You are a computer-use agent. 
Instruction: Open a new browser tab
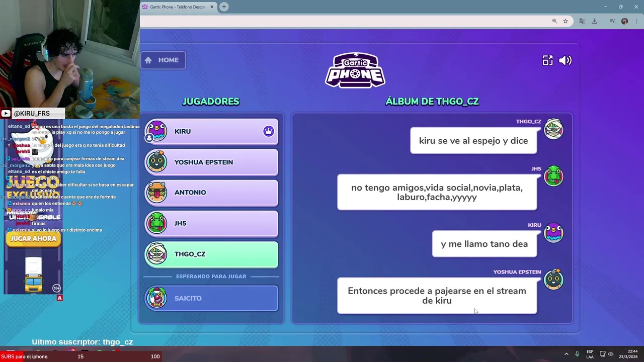(224, 7)
